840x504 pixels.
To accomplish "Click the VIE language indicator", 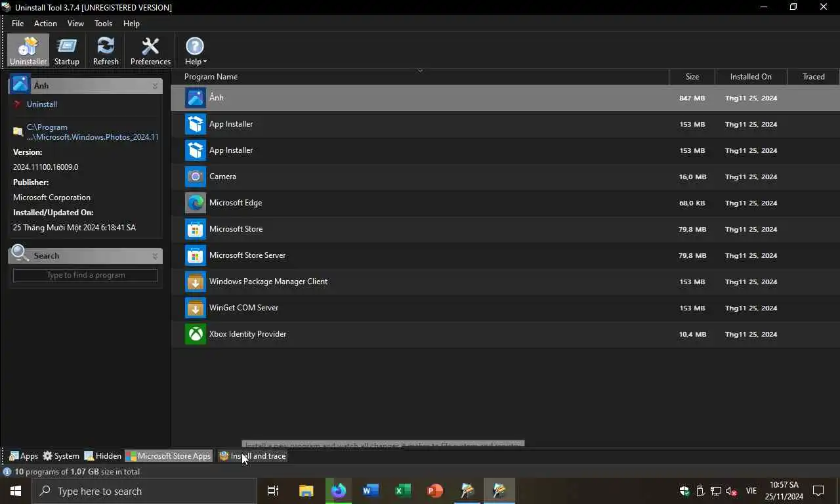I will point(751,491).
